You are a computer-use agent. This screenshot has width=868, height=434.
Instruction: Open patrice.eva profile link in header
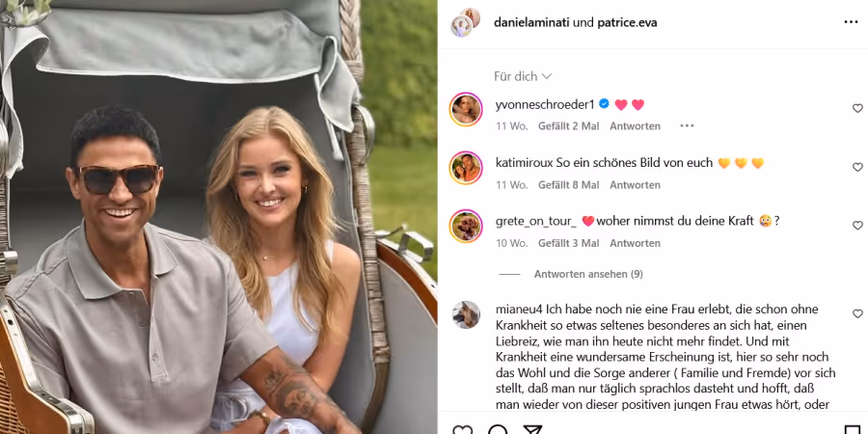pyautogui.click(x=627, y=23)
